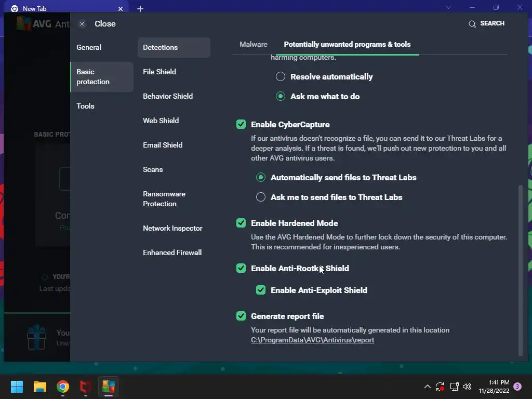Close the New Tab browser tab
Screen dimensions: 532x399
121,9
